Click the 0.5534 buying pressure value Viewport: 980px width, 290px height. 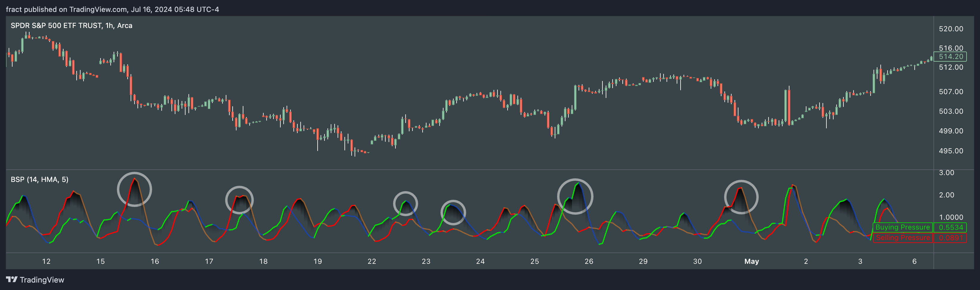950,227
